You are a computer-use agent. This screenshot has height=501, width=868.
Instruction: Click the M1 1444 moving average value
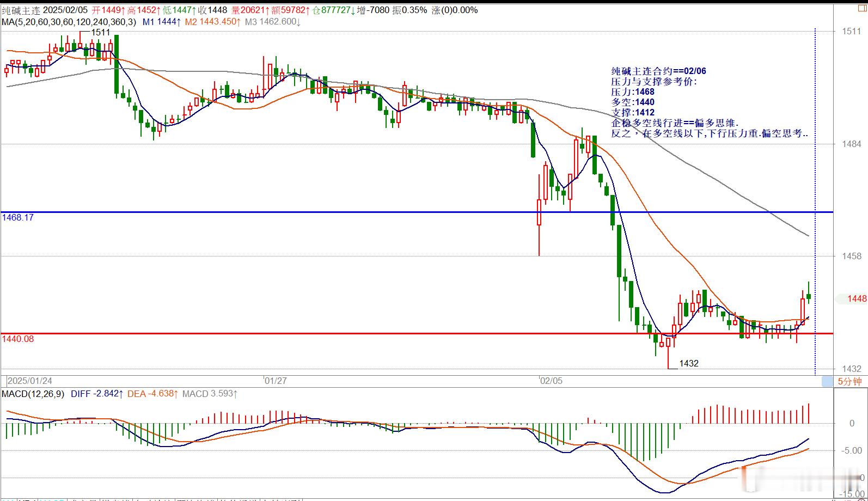pyautogui.click(x=162, y=22)
